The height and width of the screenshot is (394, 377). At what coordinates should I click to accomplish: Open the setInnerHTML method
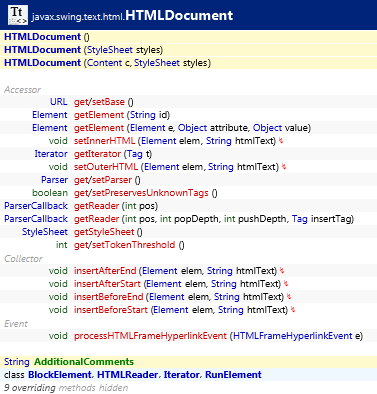(104, 141)
